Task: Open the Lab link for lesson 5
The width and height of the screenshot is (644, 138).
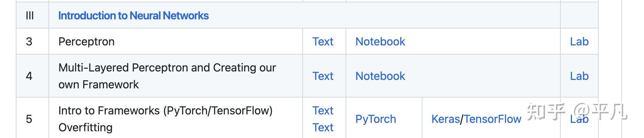Action: point(579,119)
